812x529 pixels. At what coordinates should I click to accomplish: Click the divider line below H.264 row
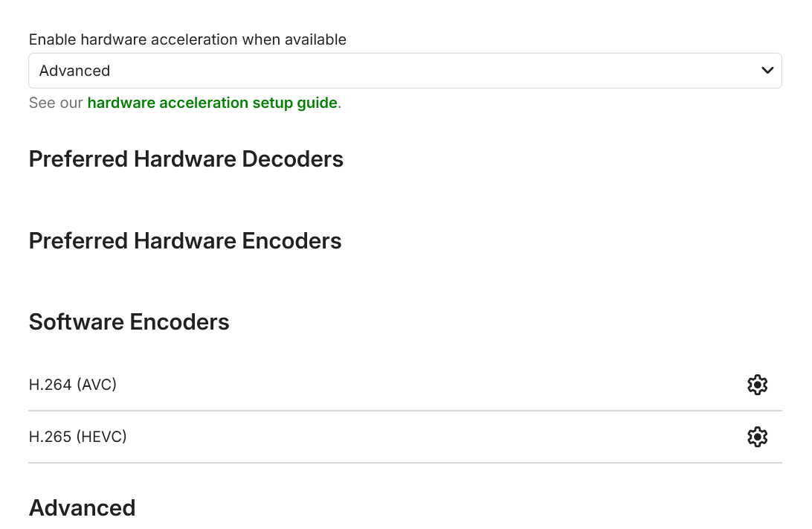tap(405, 411)
